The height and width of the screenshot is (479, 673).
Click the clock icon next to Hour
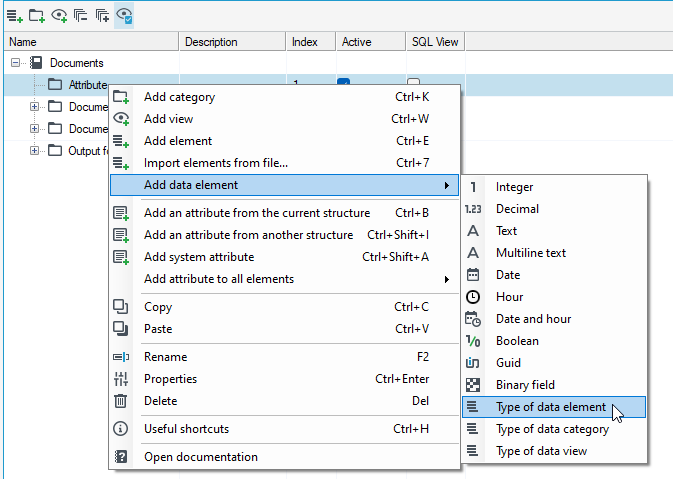coord(473,297)
